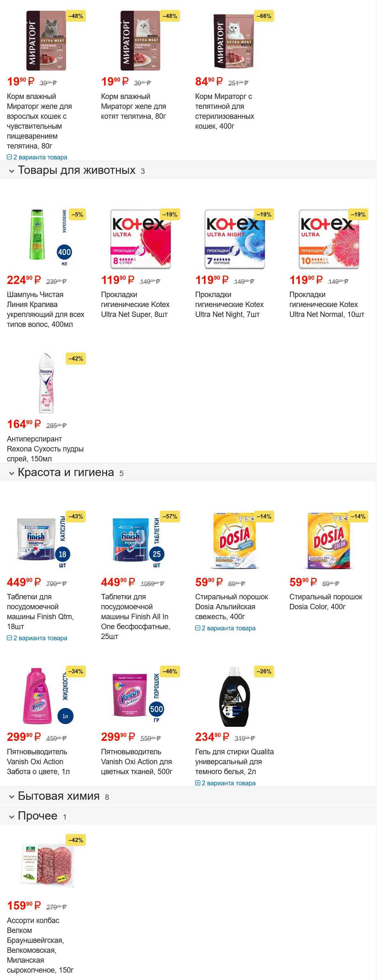Click the −66% discount badge
377x980 pixels.
click(264, 16)
